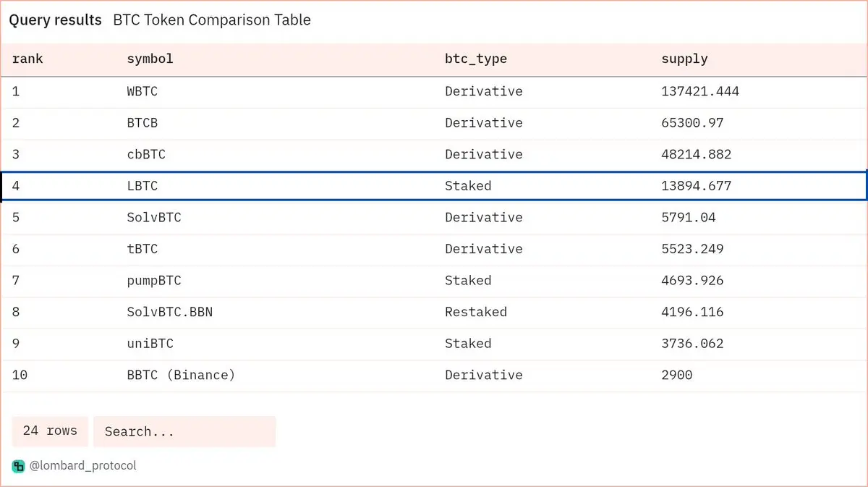Focus the Search... input field
The image size is (868, 487).
[x=184, y=431]
